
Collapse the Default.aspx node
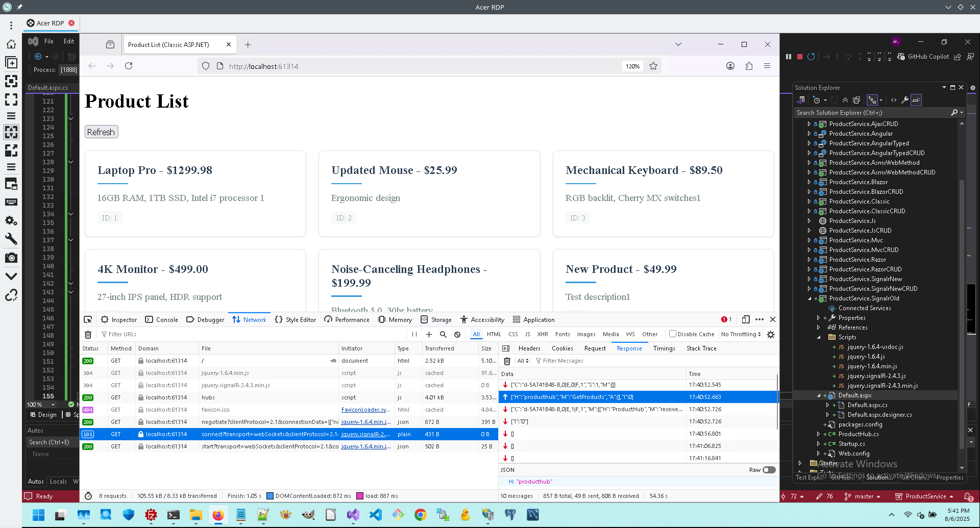pos(819,395)
